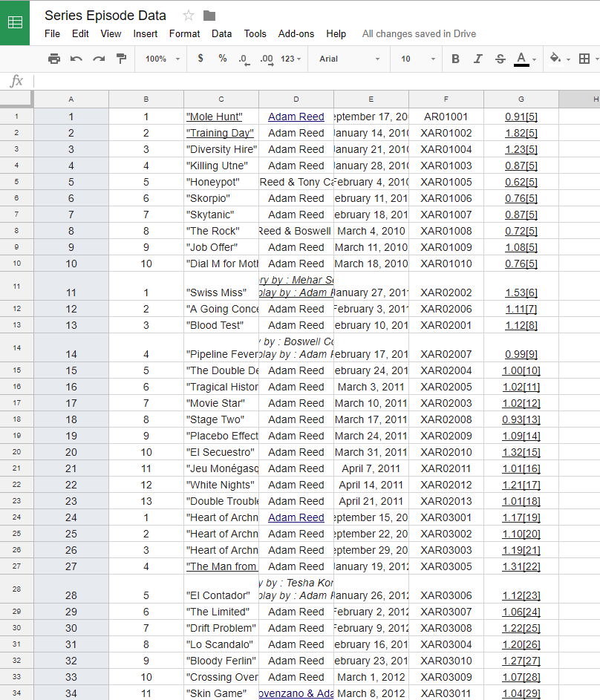Decrease decimal places
Screen dimensions: 600x700
tap(244, 59)
